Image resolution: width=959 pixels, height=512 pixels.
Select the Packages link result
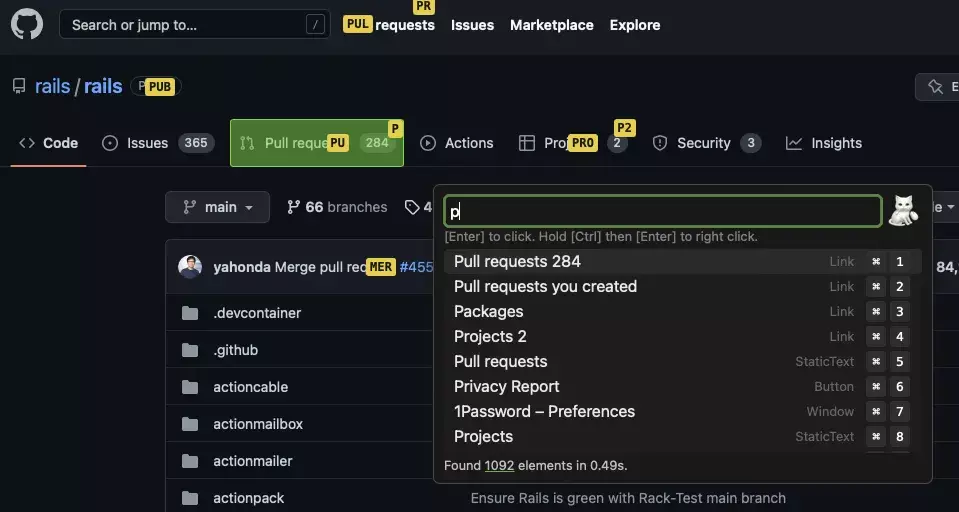pos(488,311)
